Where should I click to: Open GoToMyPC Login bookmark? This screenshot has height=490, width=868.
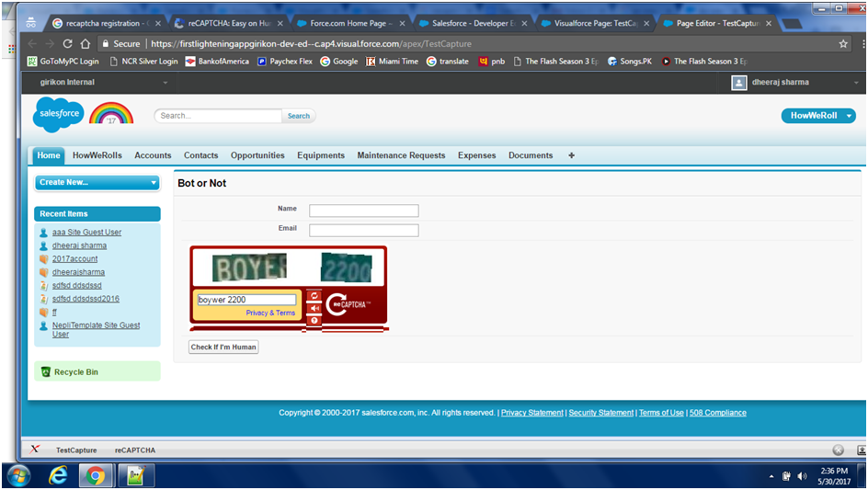point(63,62)
